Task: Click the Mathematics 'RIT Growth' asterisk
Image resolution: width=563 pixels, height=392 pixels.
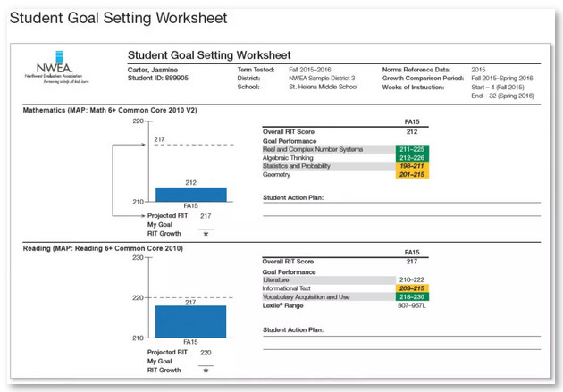Action: 206,234
